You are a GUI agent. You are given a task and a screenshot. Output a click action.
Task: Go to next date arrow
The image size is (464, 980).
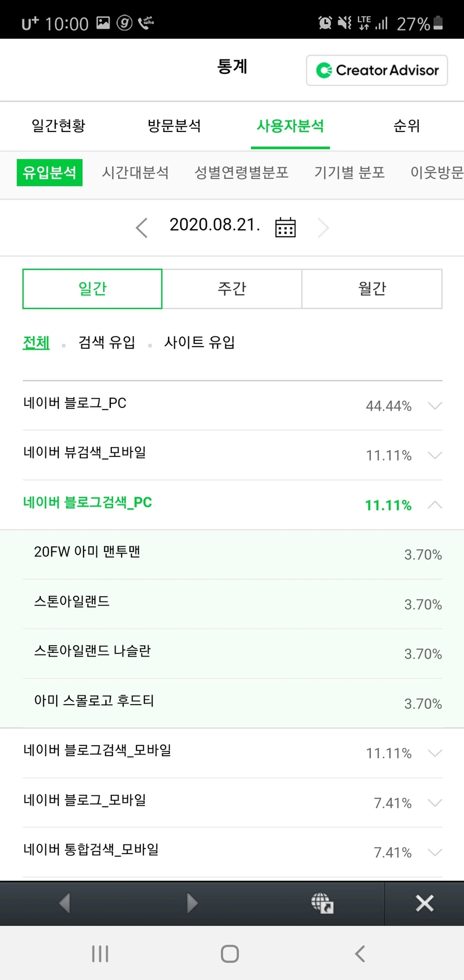323,227
